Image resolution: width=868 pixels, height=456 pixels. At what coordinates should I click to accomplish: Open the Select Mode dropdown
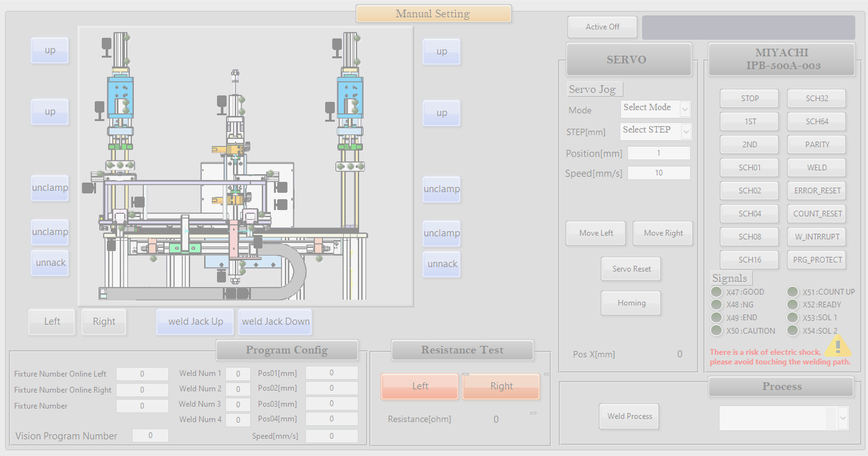tap(655, 109)
